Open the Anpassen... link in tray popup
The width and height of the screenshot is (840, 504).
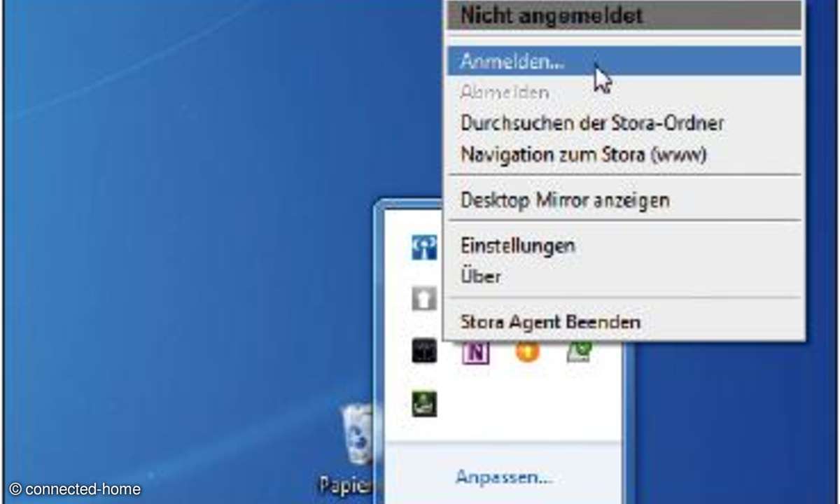pos(504,477)
